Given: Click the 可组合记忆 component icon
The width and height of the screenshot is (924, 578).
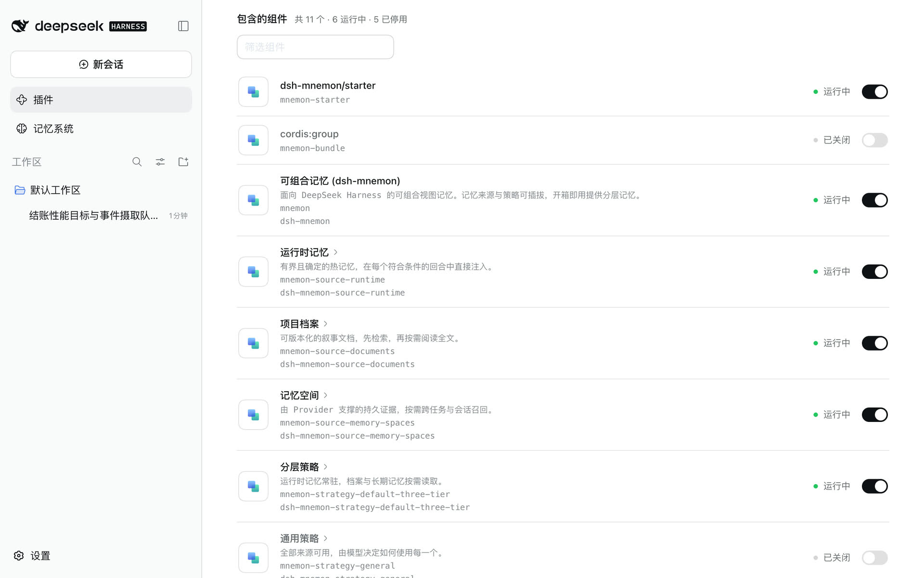Looking at the screenshot, I should (253, 200).
